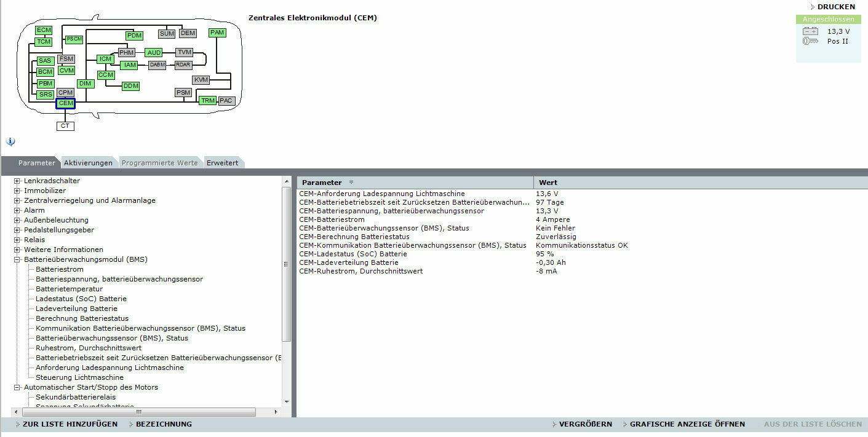
Task: Click the DRUCKEN print button
Action: [835, 7]
